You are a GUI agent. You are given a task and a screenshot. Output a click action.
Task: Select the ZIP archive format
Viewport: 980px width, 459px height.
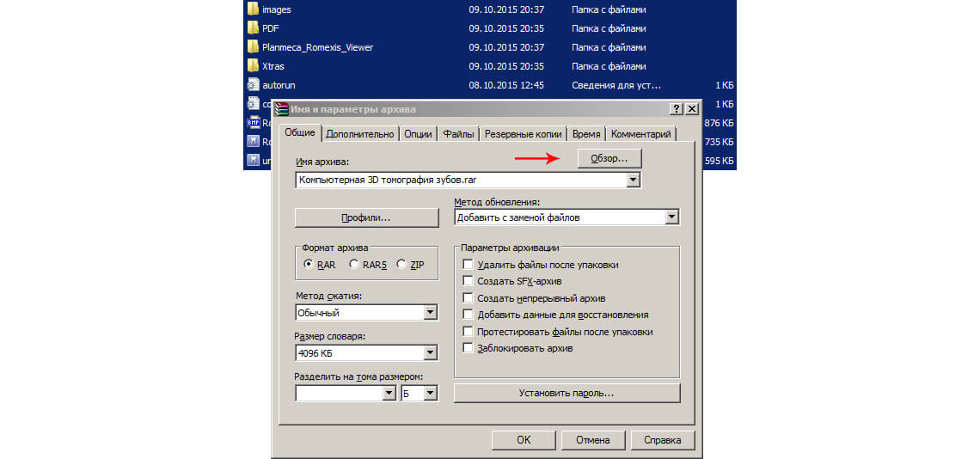pos(401,265)
